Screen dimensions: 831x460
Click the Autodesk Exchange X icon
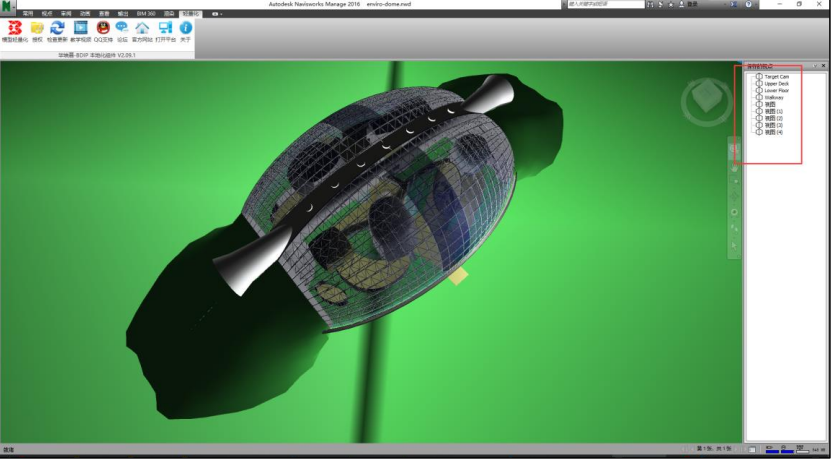[x=733, y=4]
